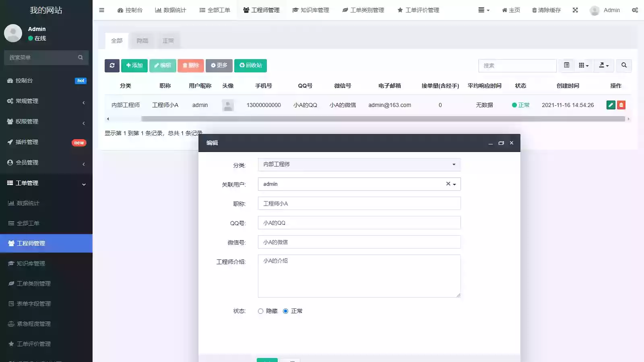Click the red trash delete icon in table row

[x=621, y=105]
